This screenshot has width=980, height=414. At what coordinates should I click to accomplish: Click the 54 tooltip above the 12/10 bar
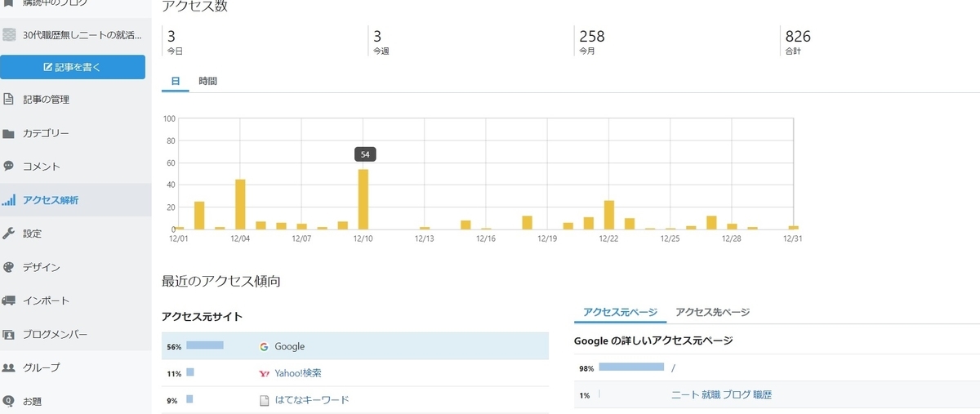click(x=365, y=154)
